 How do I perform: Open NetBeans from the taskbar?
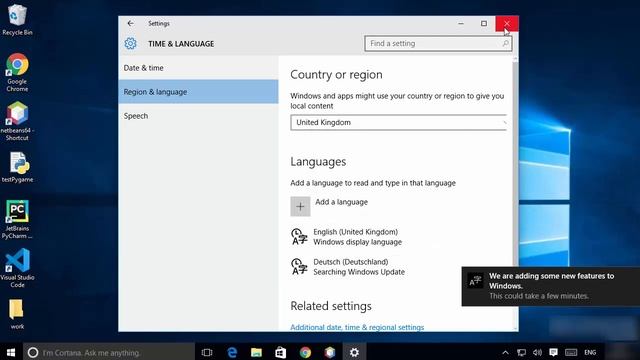click(330, 352)
